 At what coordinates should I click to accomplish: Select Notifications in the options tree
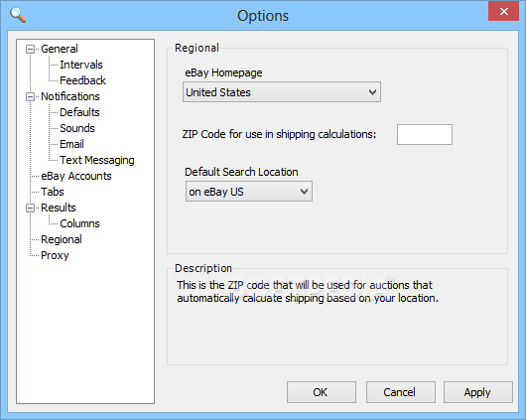point(70,96)
